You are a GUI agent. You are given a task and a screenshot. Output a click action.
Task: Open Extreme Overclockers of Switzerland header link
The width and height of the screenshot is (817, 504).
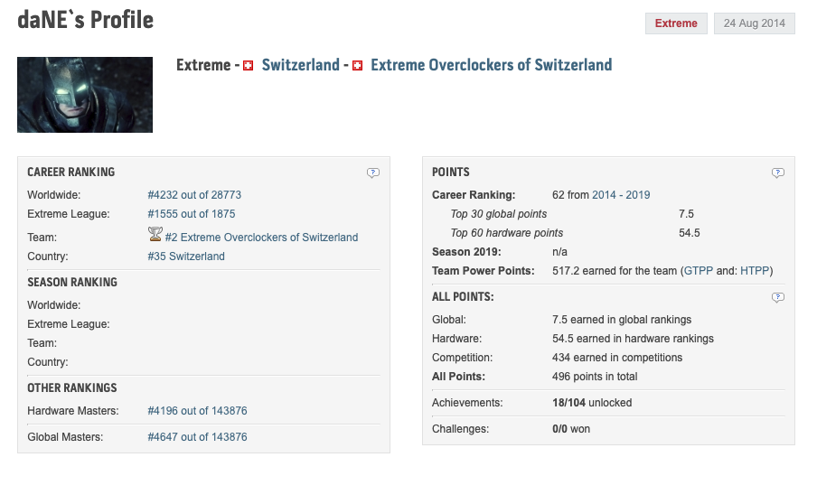491,65
